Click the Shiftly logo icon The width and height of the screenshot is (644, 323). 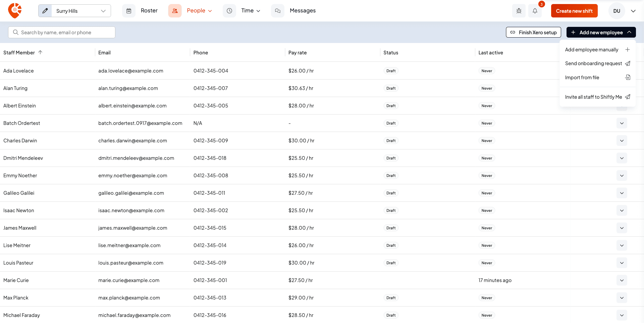pyautogui.click(x=15, y=11)
